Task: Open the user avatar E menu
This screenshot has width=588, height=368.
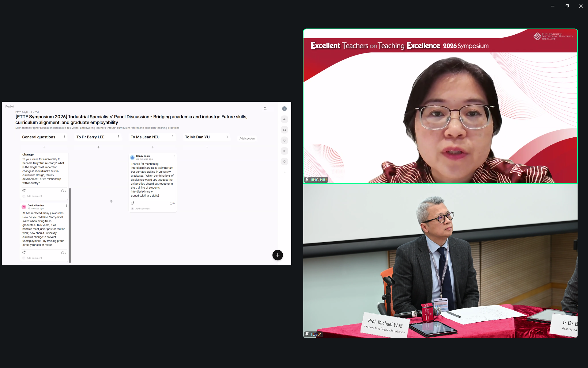Action: coord(284,109)
